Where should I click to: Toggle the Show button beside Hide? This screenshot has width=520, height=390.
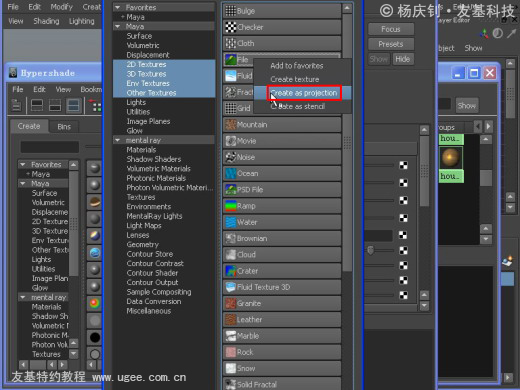(378, 59)
